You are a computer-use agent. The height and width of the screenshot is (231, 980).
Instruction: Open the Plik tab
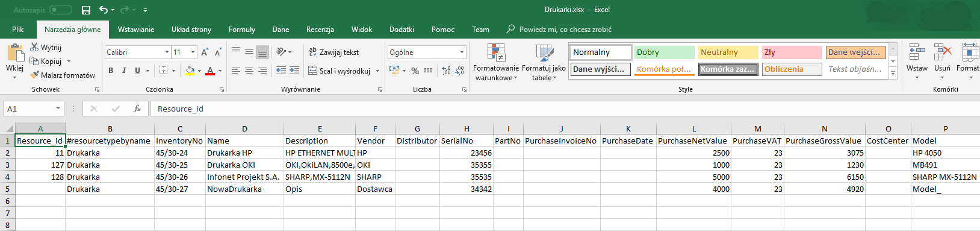pos(18,29)
